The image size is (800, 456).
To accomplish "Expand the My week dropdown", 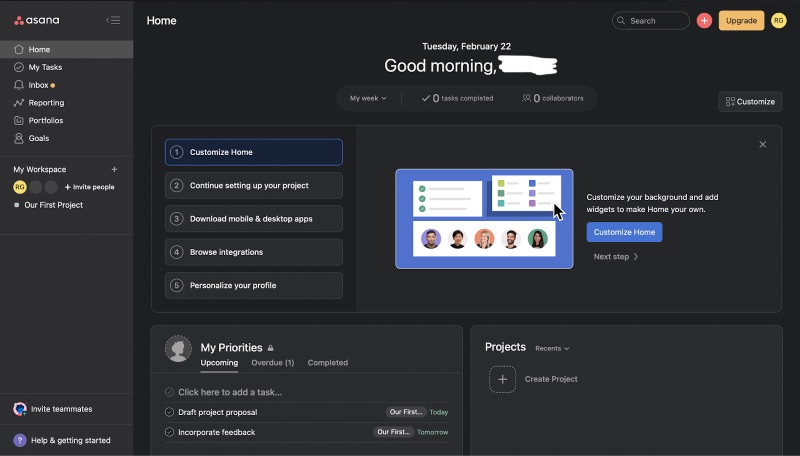I will coord(368,98).
